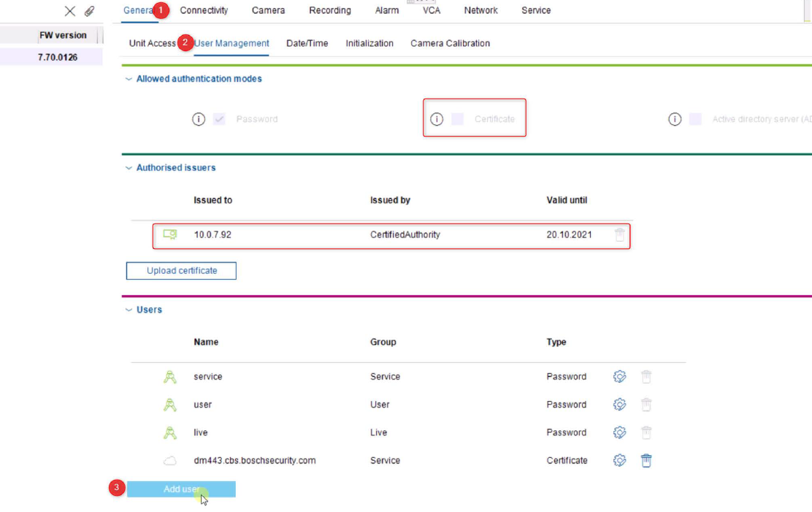Click the Upload certificate button
Image resolution: width=812 pixels, height=512 pixels.
181,271
